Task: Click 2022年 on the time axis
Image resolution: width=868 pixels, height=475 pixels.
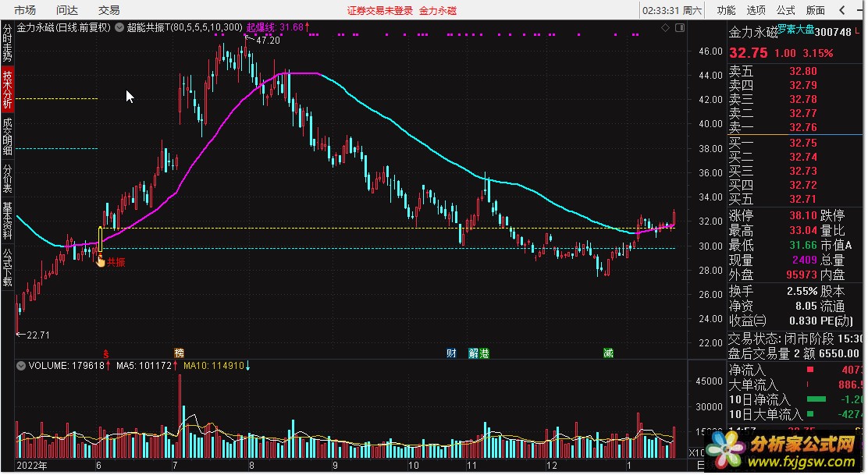Action: (x=32, y=466)
